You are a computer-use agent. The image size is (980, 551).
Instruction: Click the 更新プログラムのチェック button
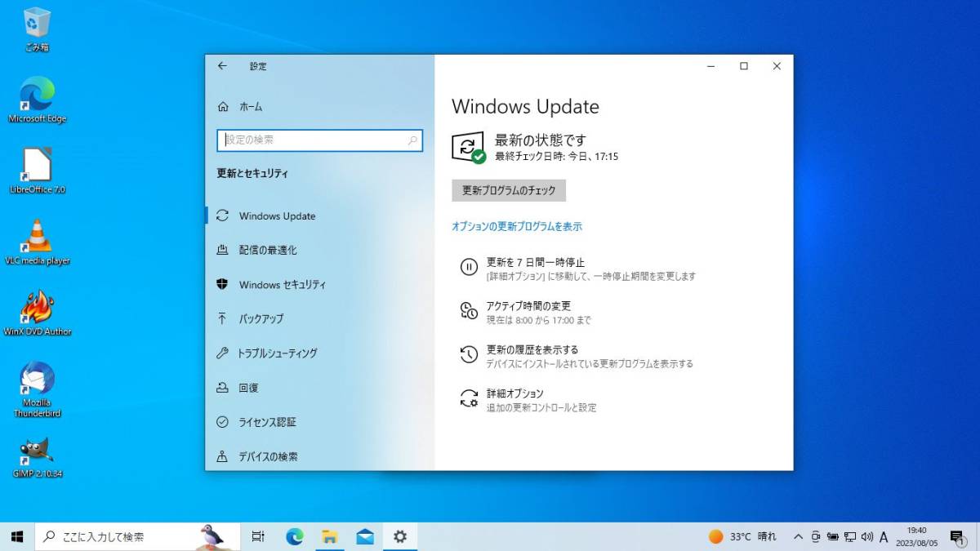click(509, 190)
